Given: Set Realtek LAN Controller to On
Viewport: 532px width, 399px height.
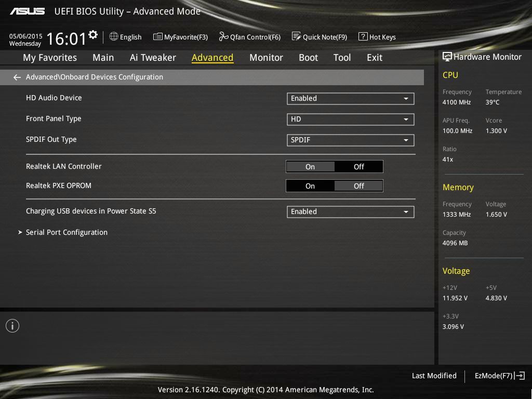Looking at the screenshot, I should coord(310,167).
